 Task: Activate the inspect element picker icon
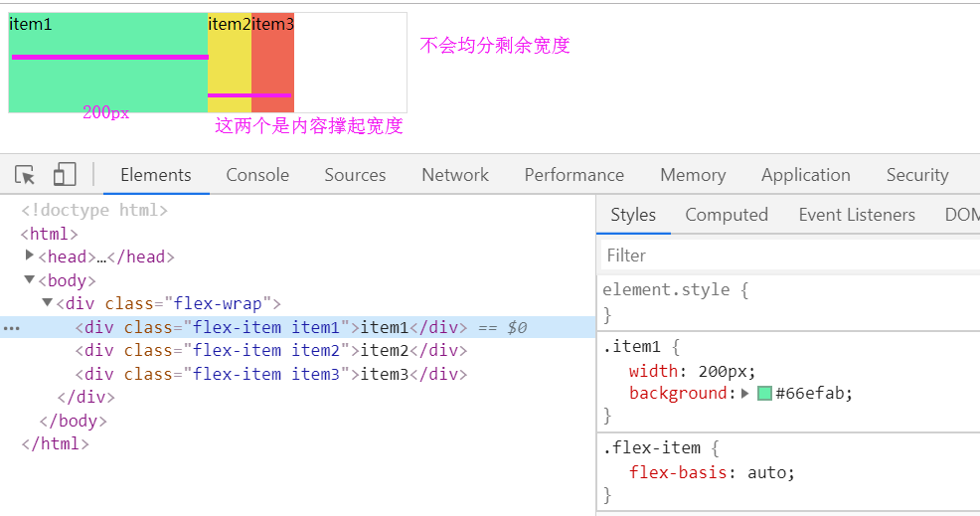[x=26, y=175]
